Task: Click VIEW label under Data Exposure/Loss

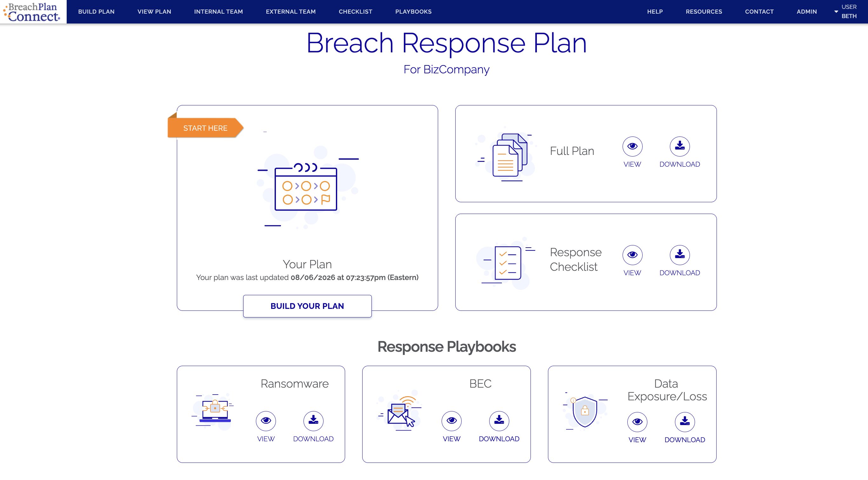Action: 637,440
